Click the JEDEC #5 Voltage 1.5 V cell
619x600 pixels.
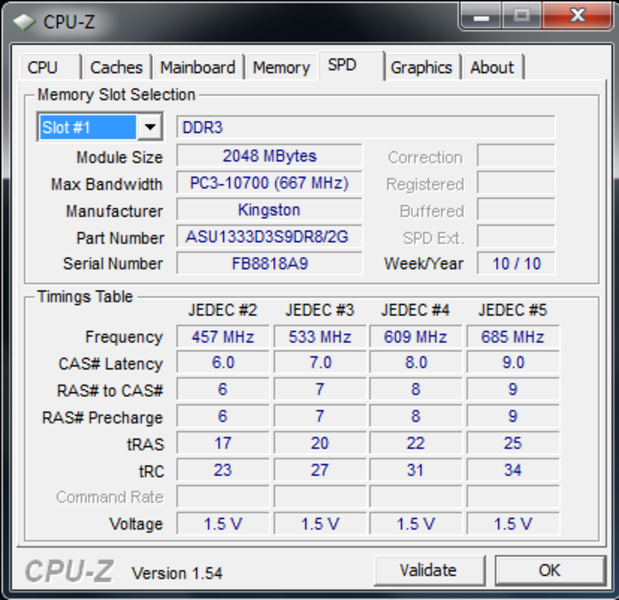512,523
